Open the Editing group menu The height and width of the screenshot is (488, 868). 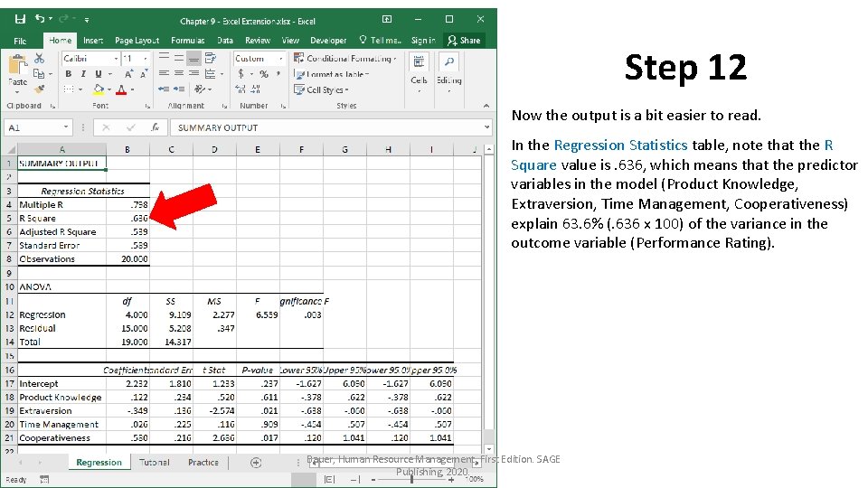click(449, 72)
